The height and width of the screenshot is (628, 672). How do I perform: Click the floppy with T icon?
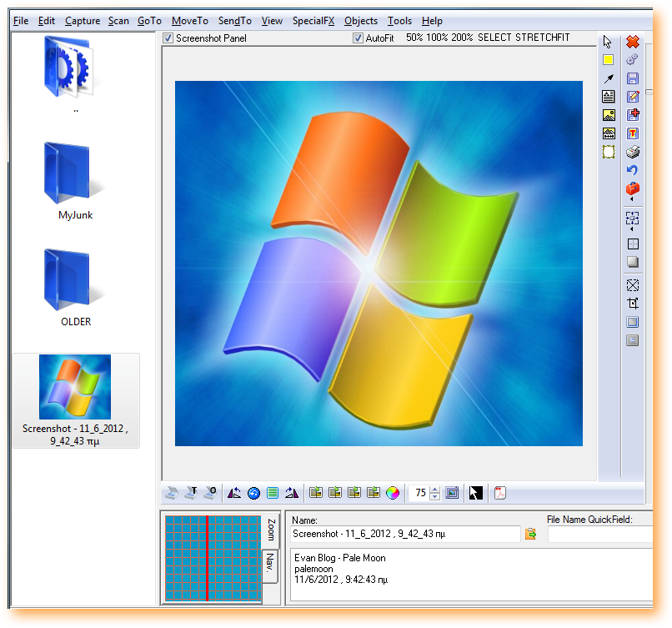[x=633, y=133]
